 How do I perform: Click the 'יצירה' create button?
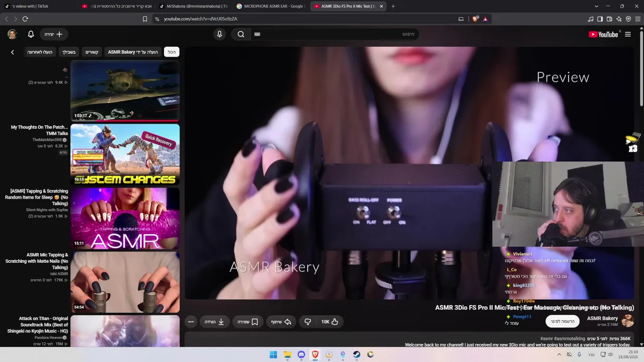pyautogui.click(x=53, y=34)
